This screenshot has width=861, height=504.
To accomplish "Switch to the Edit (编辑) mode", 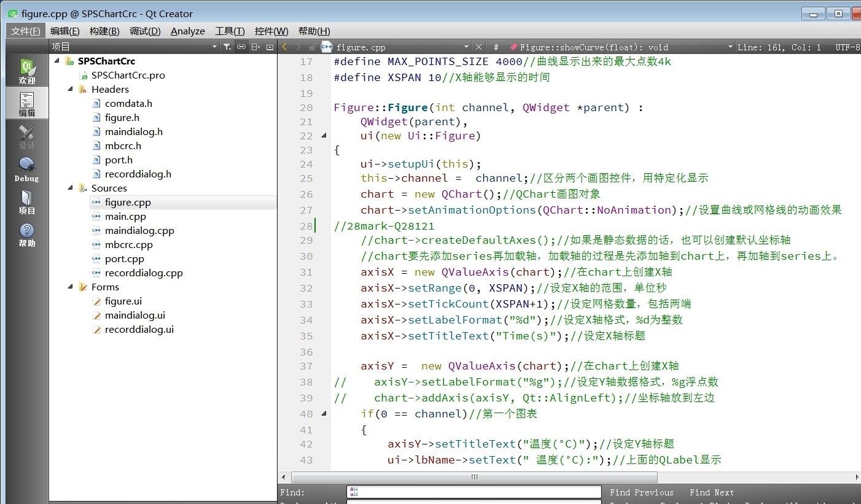I will [27, 103].
